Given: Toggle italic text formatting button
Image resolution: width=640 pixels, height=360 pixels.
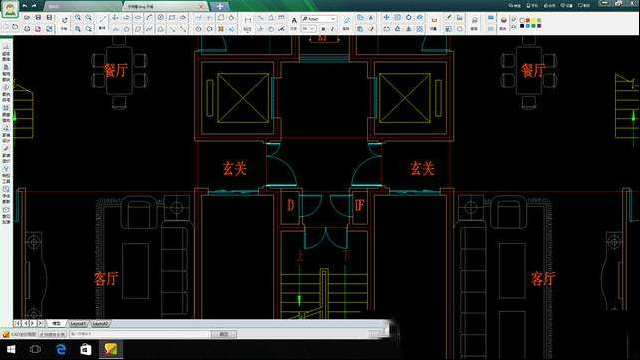Looking at the screenshot, I should (x=332, y=29).
